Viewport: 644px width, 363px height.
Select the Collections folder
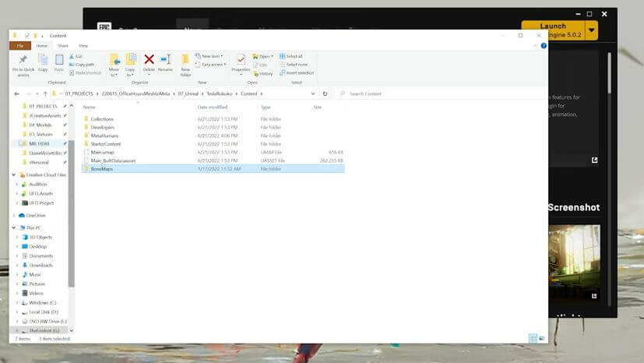[102, 119]
